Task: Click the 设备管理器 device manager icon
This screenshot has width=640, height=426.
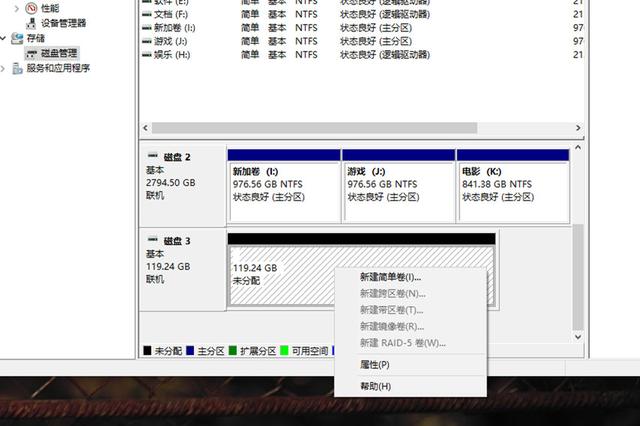Action: click(x=31, y=23)
